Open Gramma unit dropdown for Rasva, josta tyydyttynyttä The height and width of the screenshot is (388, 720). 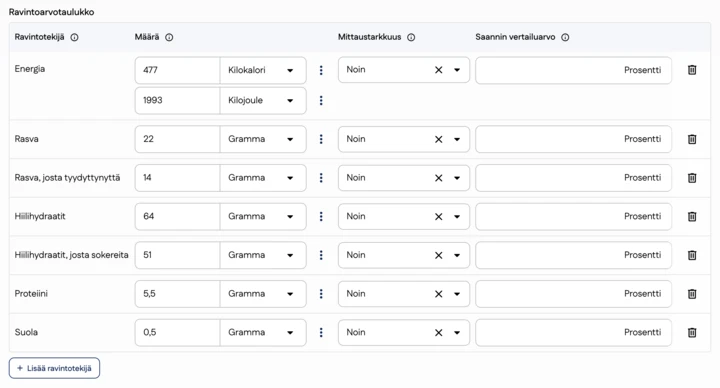pos(263,178)
